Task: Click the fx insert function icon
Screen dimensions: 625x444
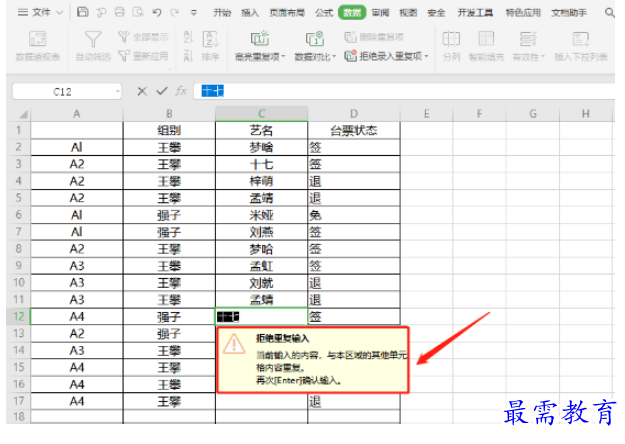Action: [181, 91]
